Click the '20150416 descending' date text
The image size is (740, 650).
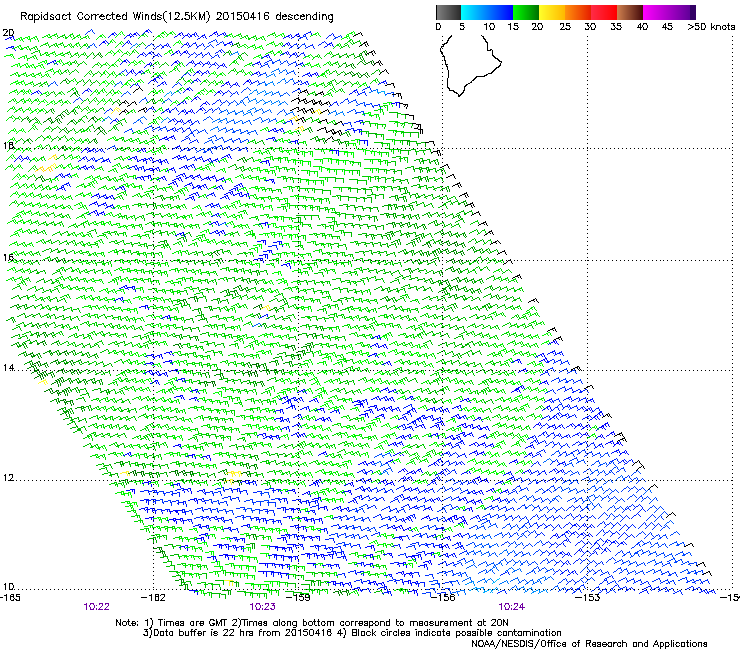point(275,17)
